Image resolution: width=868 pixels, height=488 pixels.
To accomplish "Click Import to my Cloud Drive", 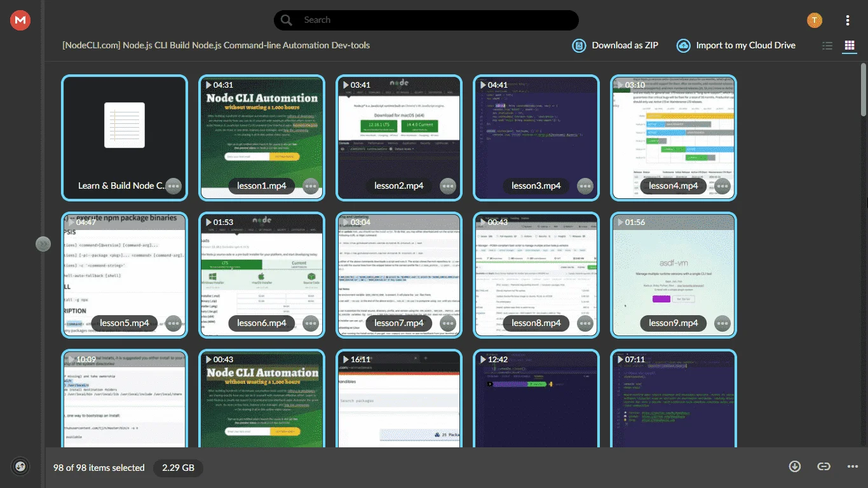I will (736, 45).
